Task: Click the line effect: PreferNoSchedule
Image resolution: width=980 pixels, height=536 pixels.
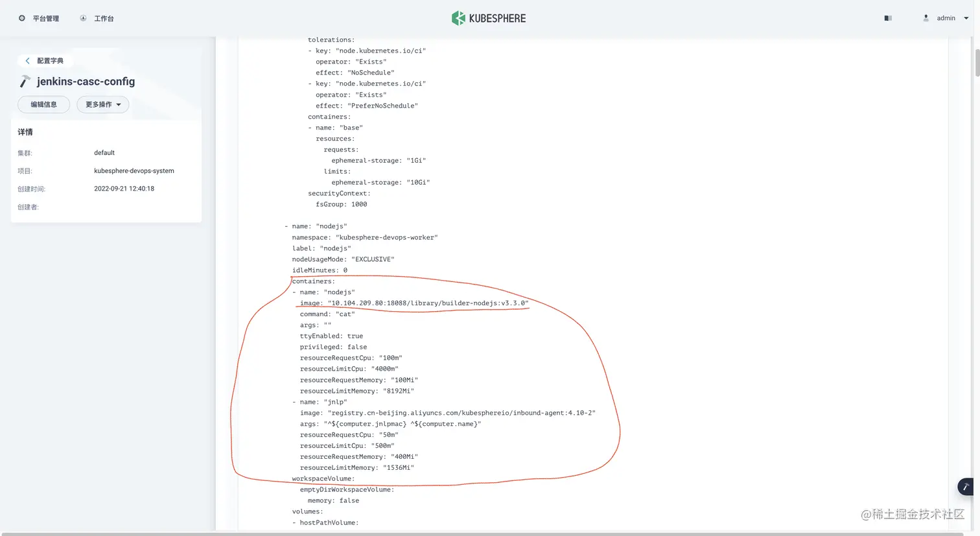Action: click(x=367, y=106)
